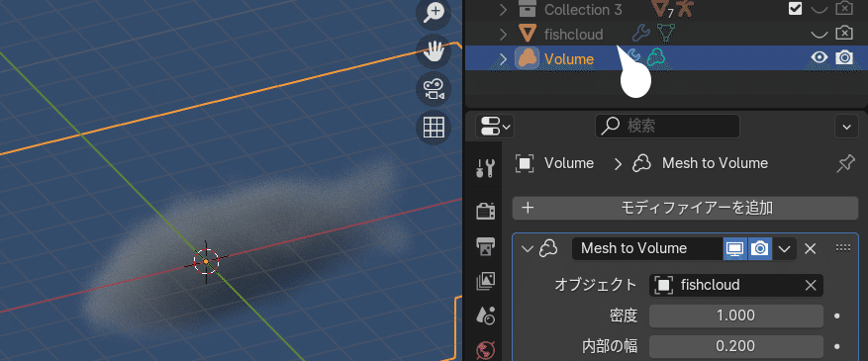The height and width of the screenshot is (361, 868).
Task: Click the 検索 search field
Action: tap(667, 126)
